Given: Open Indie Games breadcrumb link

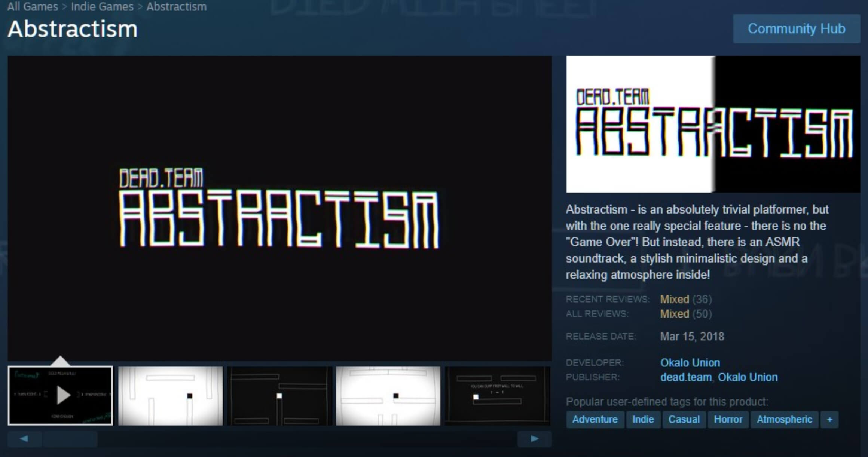Looking at the screenshot, I should point(102,7).
